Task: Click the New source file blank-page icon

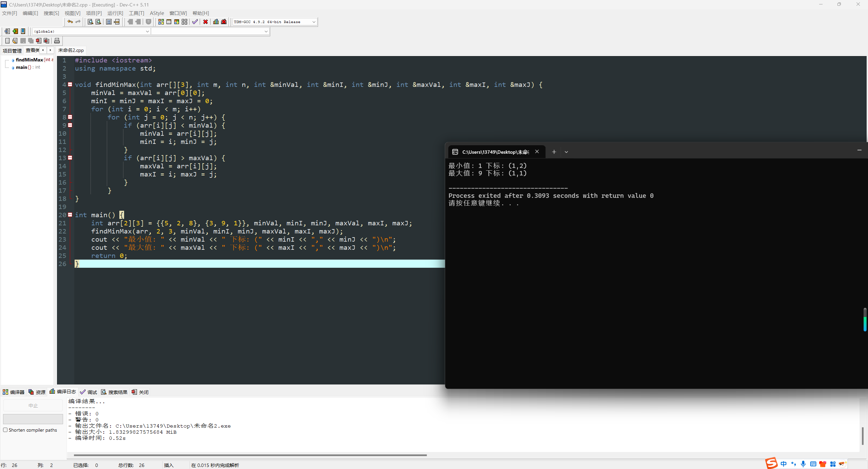Action: [x=7, y=41]
